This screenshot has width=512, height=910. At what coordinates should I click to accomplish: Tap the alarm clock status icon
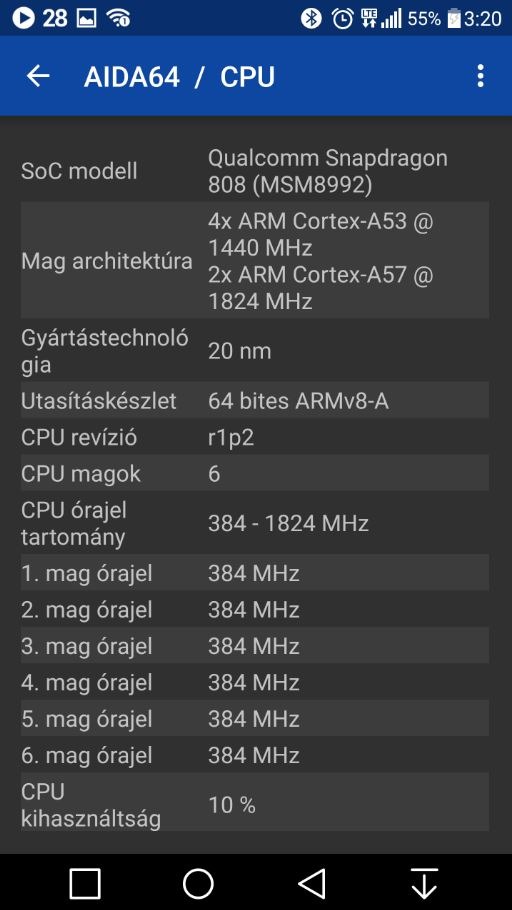342,19
